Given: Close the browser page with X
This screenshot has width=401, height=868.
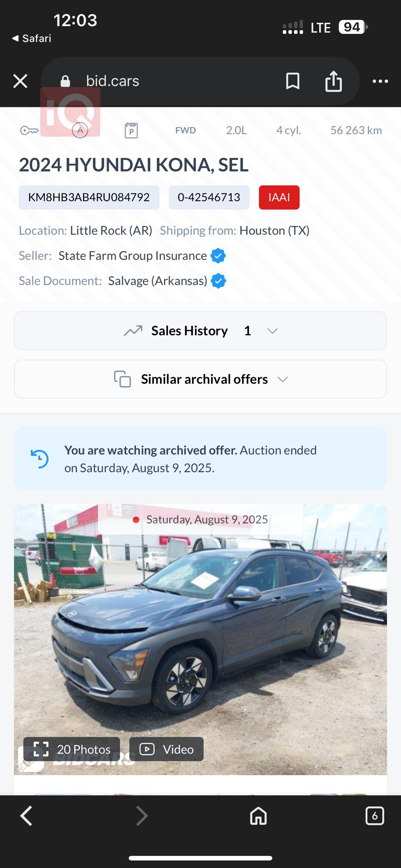Looking at the screenshot, I should click(20, 81).
